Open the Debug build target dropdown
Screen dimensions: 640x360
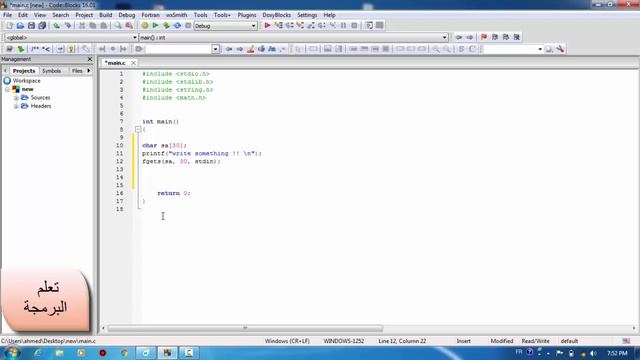(x=253, y=26)
